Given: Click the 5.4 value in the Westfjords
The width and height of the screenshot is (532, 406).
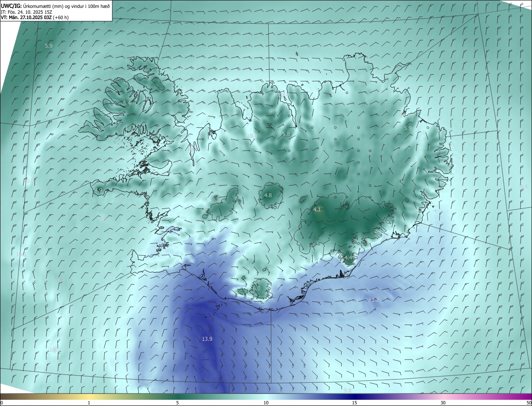Looking at the screenshot, I should click(x=127, y=103).
